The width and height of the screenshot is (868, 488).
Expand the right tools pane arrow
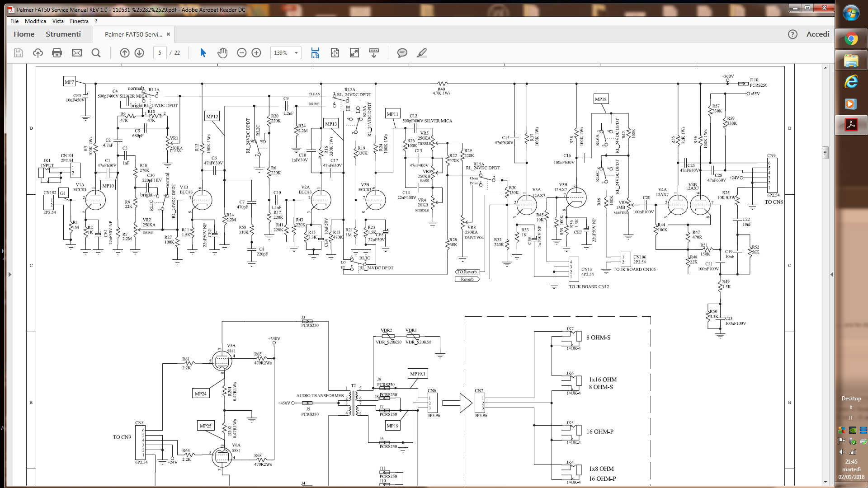(x=832, y=274)
